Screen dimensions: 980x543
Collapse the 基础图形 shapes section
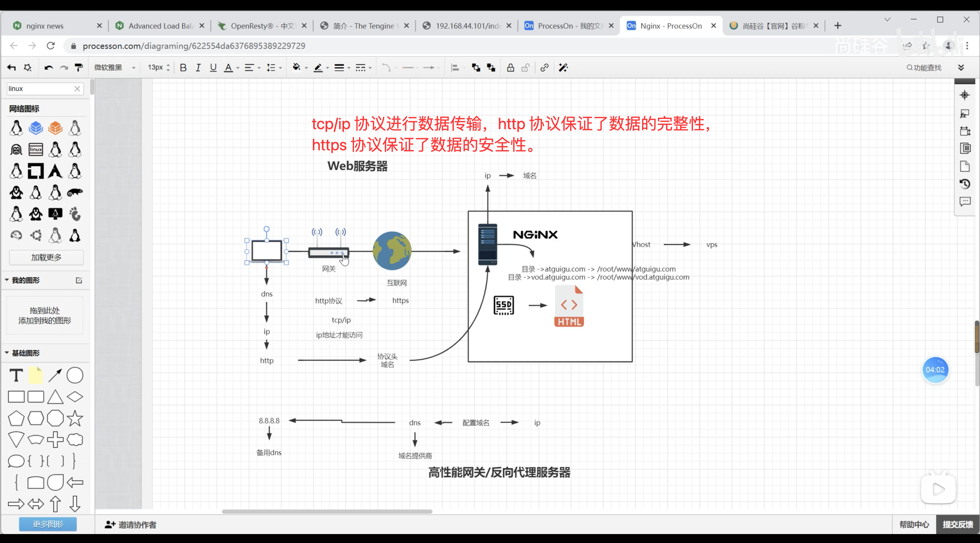click(x=7, y=353)
